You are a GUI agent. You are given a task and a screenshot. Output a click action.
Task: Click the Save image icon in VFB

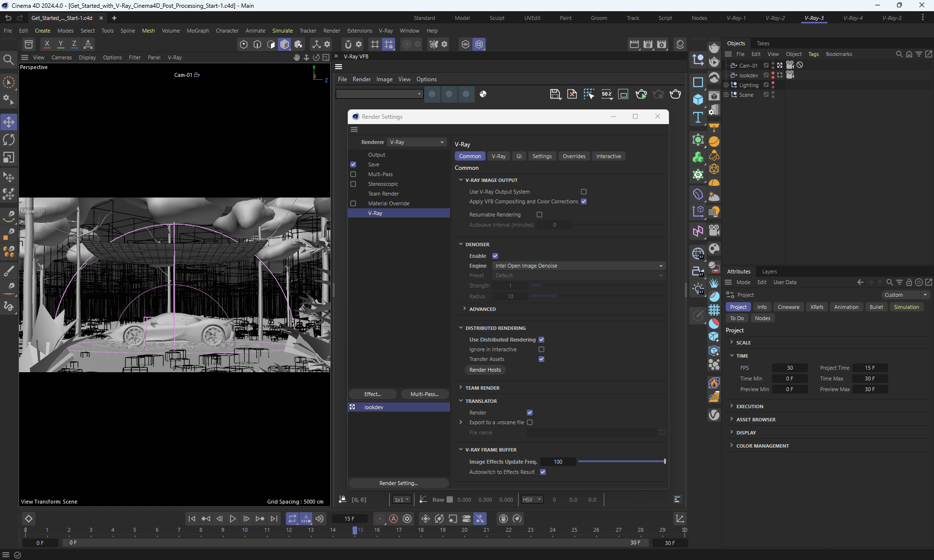(x=555, y=94)
